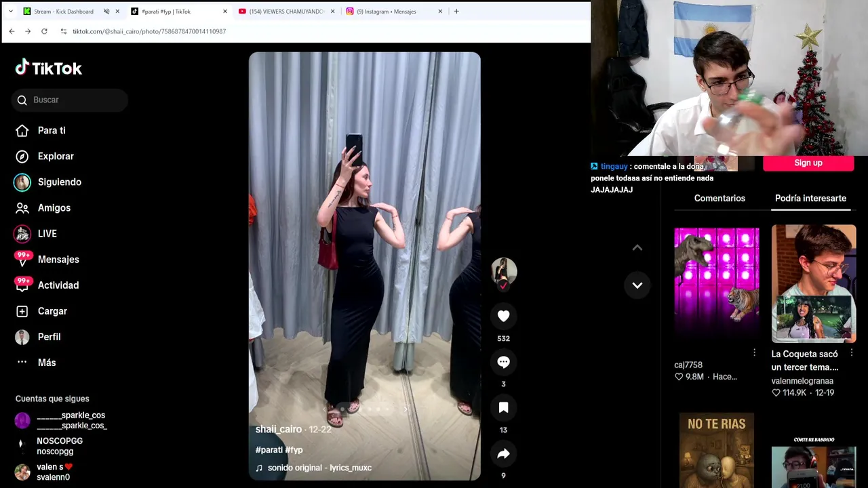The image size is (868, 488).
Task: Switch to the Comentarios tab
Action: click(x=719, y=199)
